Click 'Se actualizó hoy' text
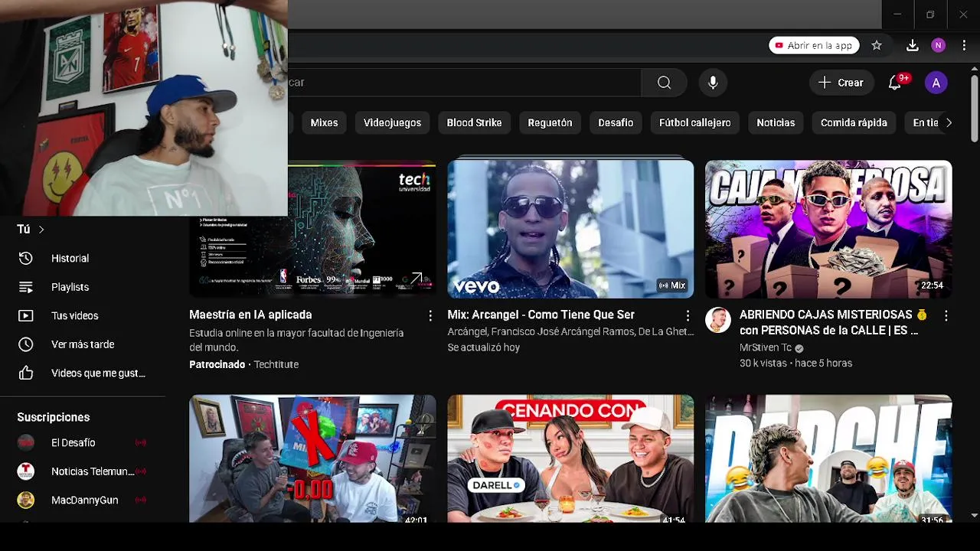The height and width of the screenshot is (551, 980). (484, 347)
